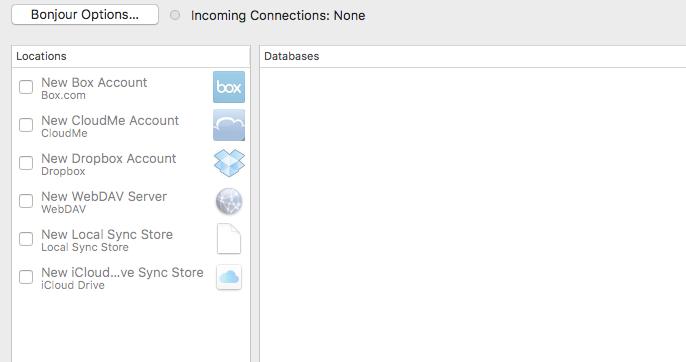Click the CloudMe cloud icon

[x=229, y=125]
